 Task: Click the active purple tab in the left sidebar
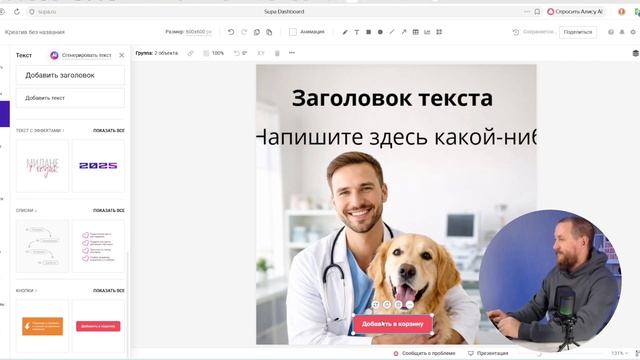coord(4,114)
